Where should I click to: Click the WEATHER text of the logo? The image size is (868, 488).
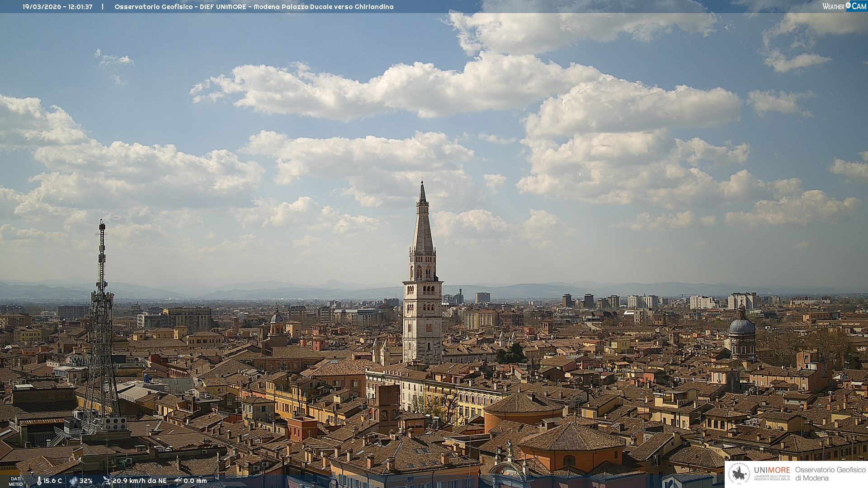833,6
